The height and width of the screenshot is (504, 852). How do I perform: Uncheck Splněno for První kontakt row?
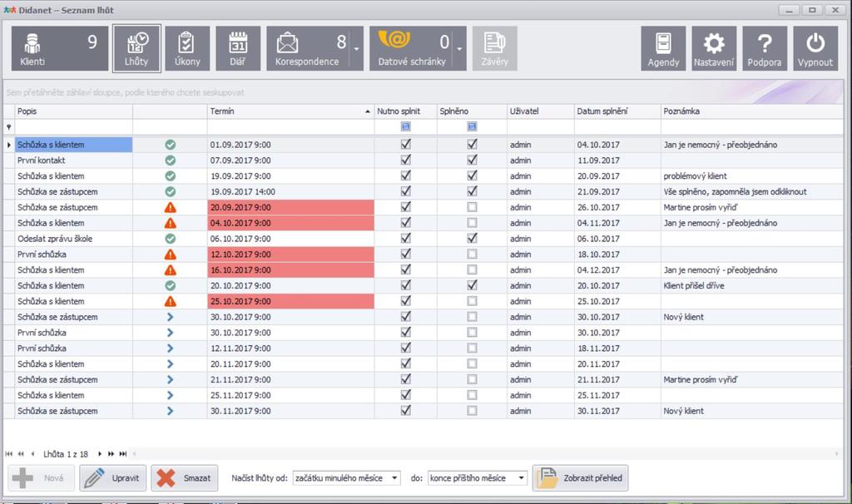pos(473,160)
